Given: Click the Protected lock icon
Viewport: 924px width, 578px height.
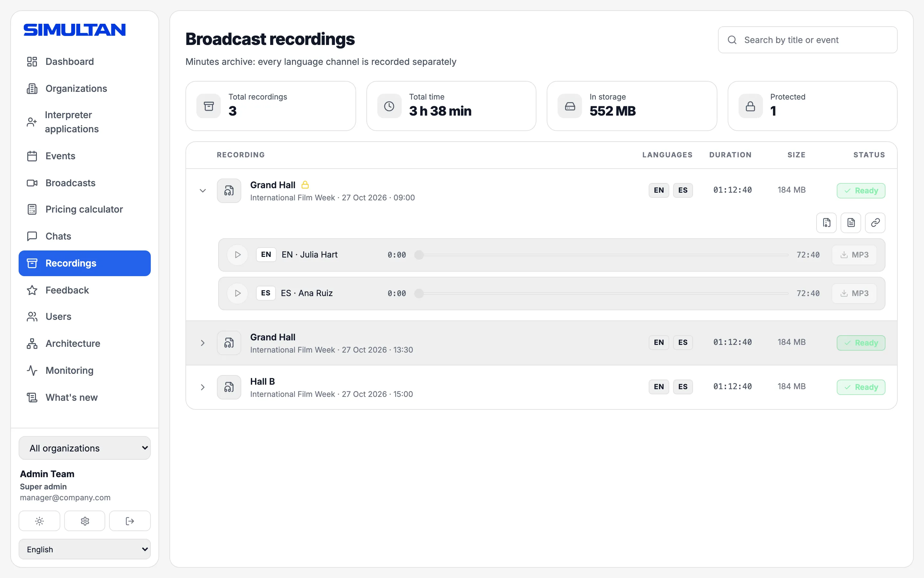Looking at the screenshot, I should point(750,106).
